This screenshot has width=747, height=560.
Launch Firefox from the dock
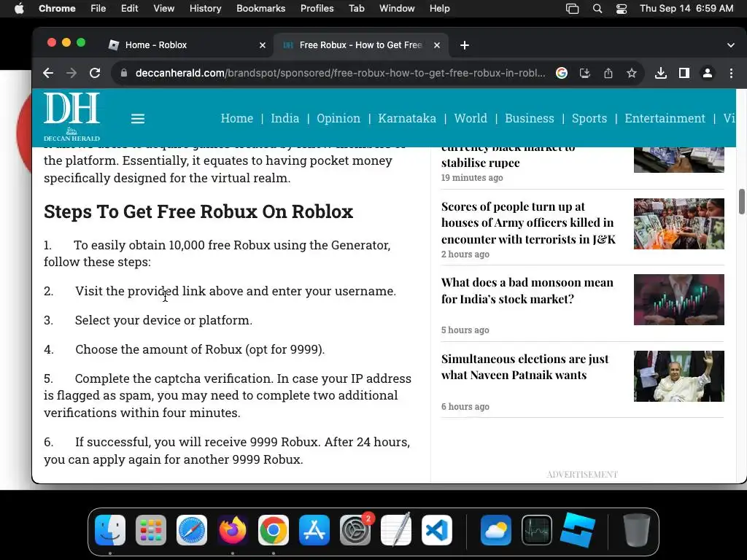coord(233,530)
